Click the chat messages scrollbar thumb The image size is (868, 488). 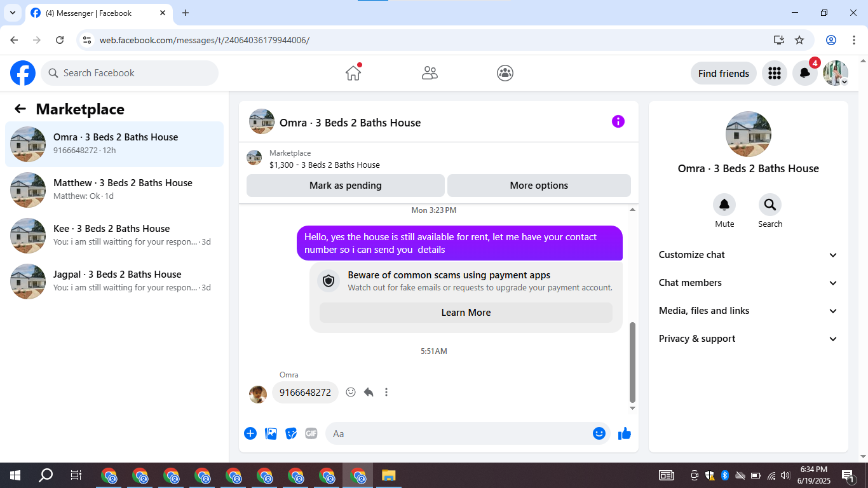tap(632, 362)
